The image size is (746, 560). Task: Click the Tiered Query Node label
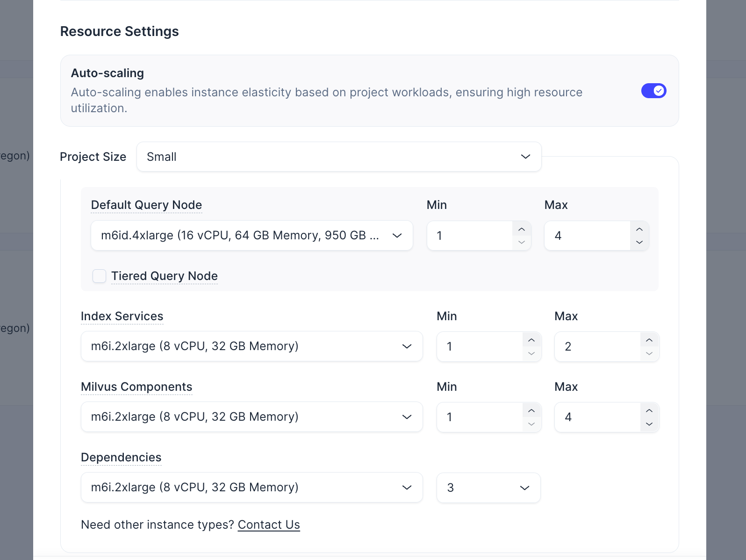(x=165, y=276)
